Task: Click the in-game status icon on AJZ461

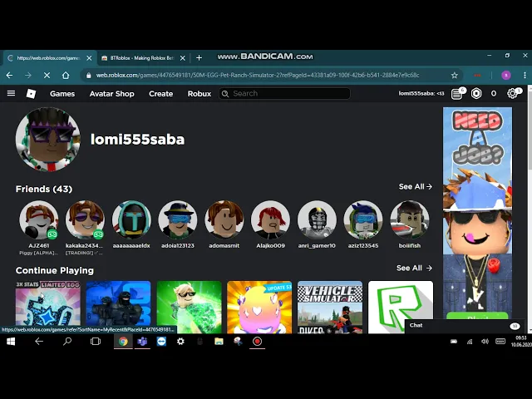Action: (52, 234)
